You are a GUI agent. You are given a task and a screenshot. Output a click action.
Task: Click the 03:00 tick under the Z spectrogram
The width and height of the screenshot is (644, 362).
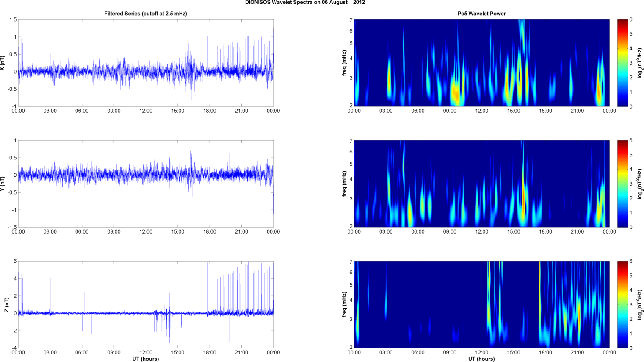386,353
